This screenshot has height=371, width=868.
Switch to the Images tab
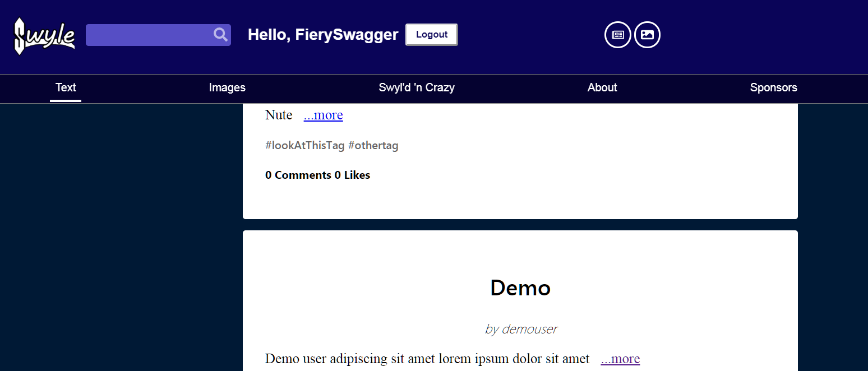tap(227, 87)
